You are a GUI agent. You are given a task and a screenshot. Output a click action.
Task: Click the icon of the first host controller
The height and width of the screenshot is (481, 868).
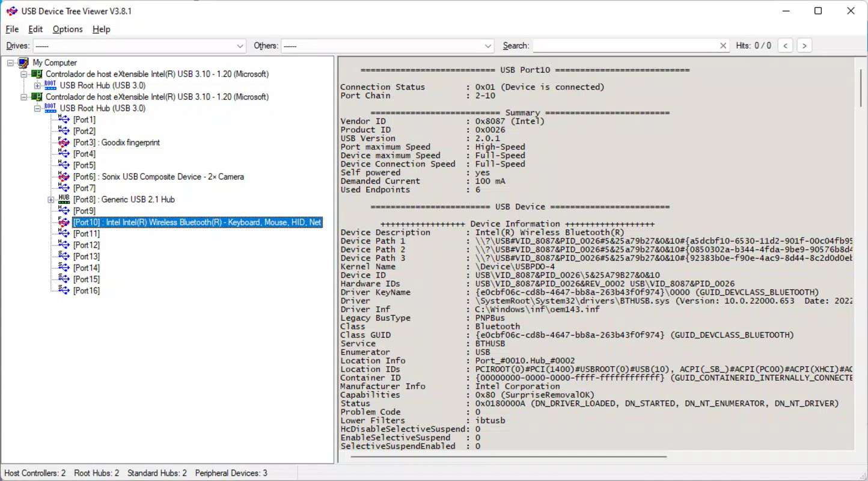37,74
